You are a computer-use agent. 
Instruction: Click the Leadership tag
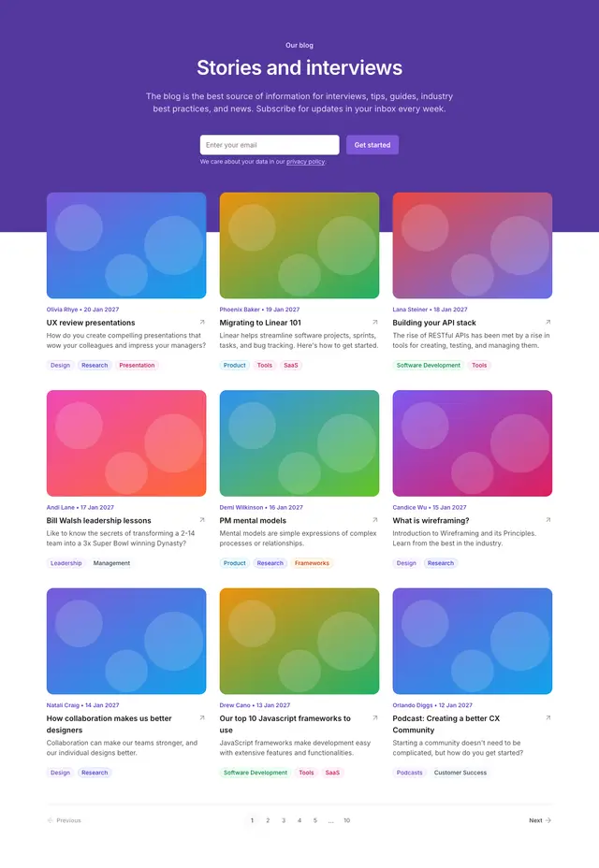[x=66, y=563]
